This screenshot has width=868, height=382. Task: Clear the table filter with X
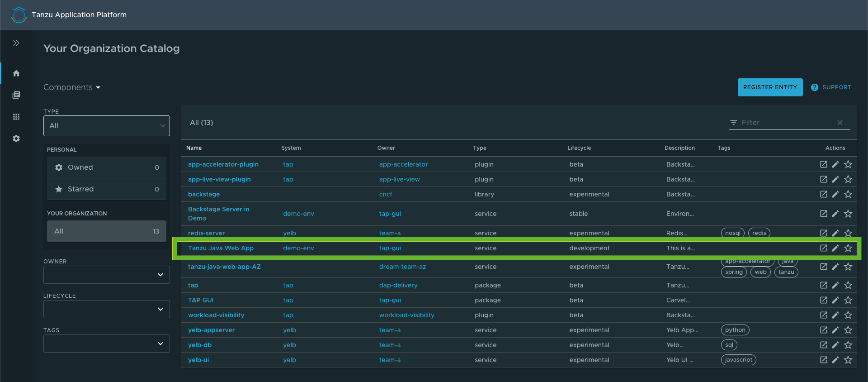point(840,123)
